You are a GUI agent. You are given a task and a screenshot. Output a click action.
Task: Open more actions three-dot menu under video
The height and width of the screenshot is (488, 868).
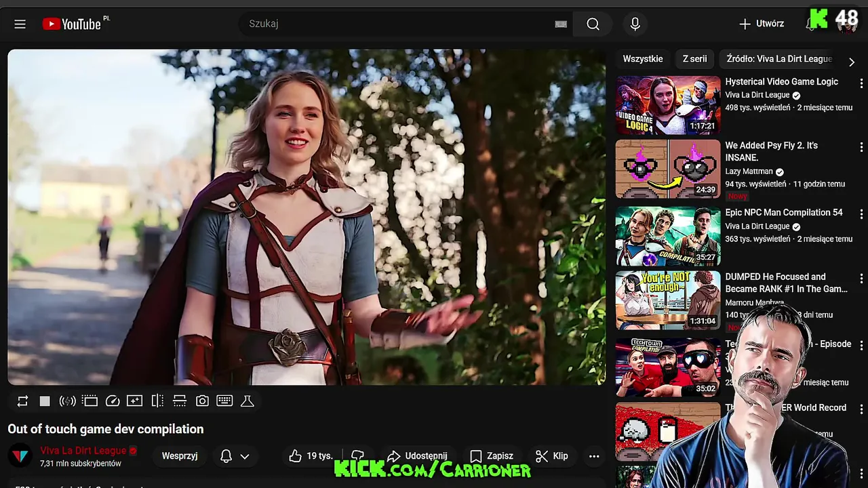(x=594, y=456)
